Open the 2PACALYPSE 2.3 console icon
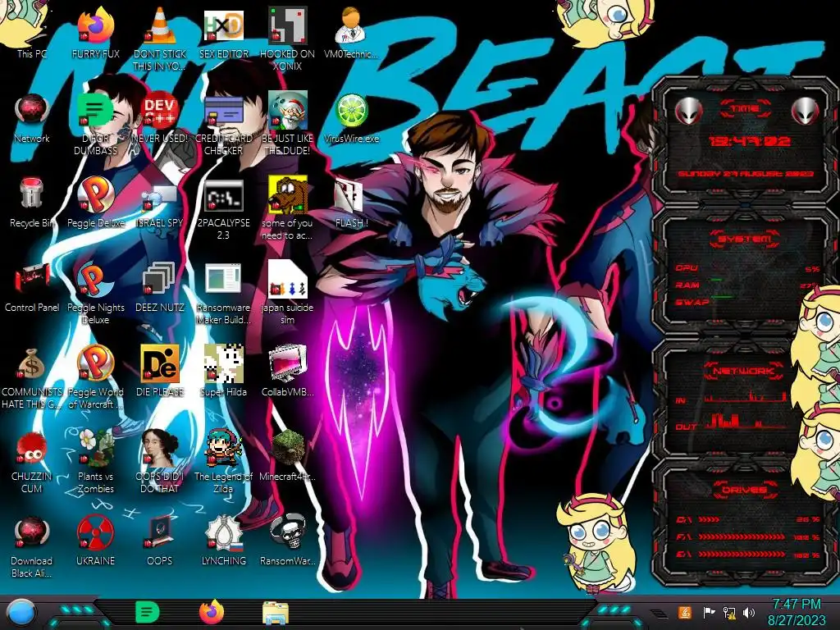Screen dimensions: 840x630 click(223, 208)
